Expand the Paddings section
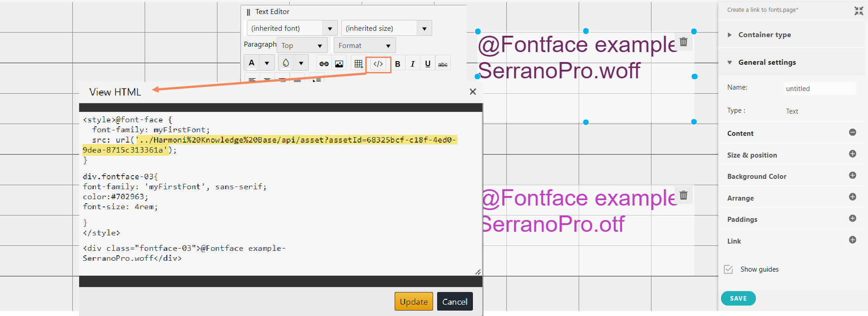 (853, 218)
